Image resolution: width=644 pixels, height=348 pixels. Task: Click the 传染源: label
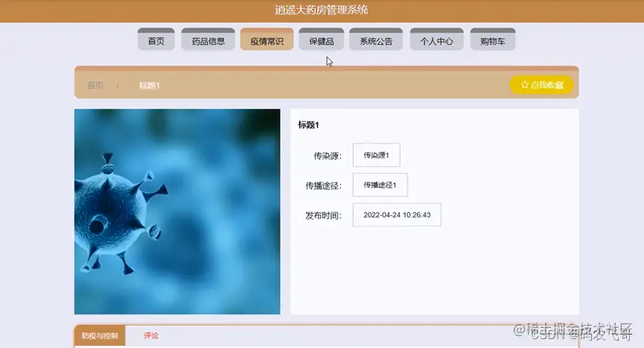coord(328,156)
